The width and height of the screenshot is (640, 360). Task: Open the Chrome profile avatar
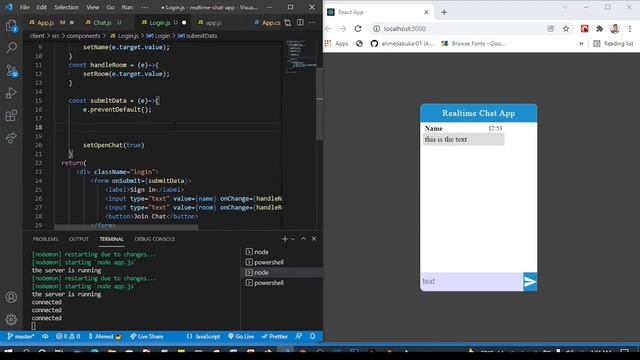[x=614, y=29]
